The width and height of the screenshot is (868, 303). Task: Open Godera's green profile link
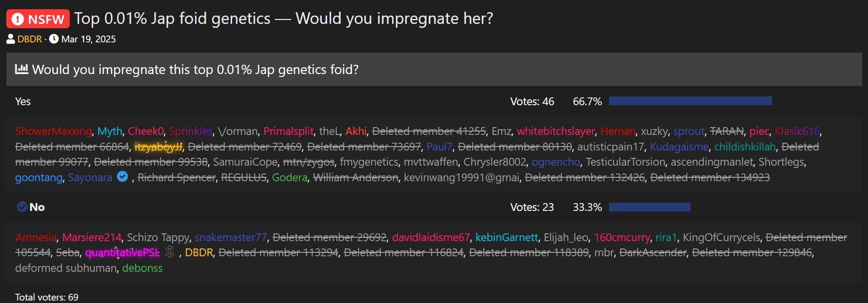[290, 177]
